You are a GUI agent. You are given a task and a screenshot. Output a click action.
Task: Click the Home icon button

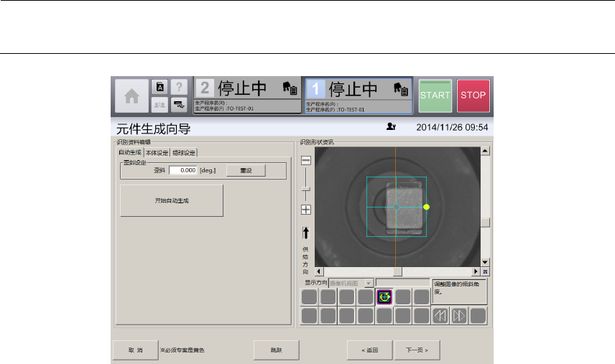coord(130,96)
